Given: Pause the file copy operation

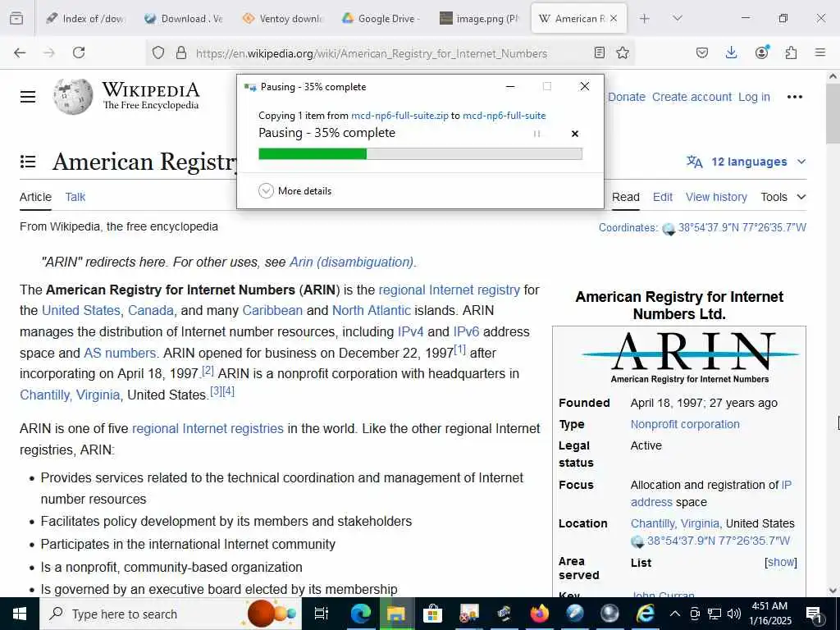Looking at the screenshot, I should pos(536,134).
